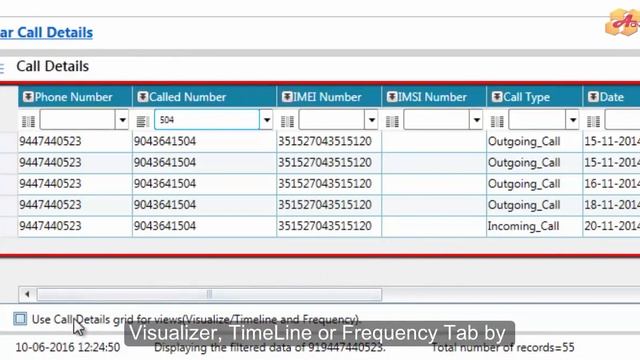Click filter icon beside Phone Number filter box
This screenshot has height=360, width=640.
[x=28, y=121]
